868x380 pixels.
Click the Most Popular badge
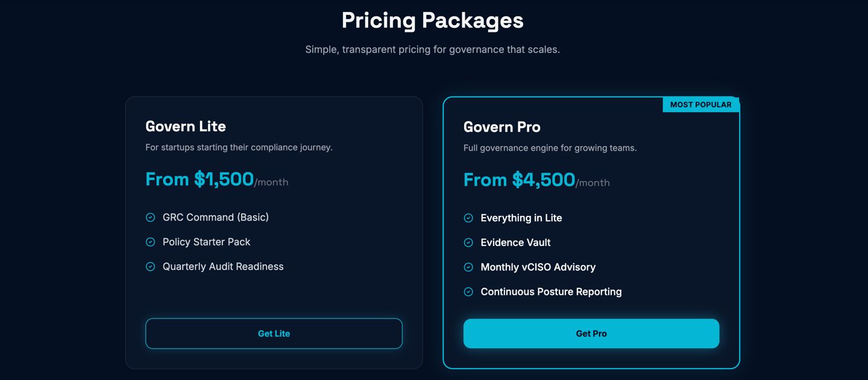coord(700,104)
